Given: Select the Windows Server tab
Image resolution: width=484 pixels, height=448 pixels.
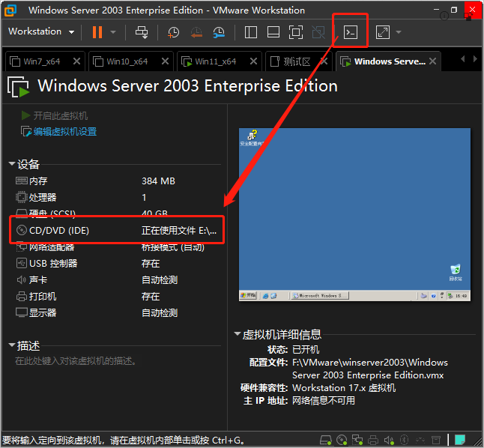Looking at the screenshot, I should pyautogui.click(x=390, y=61).
